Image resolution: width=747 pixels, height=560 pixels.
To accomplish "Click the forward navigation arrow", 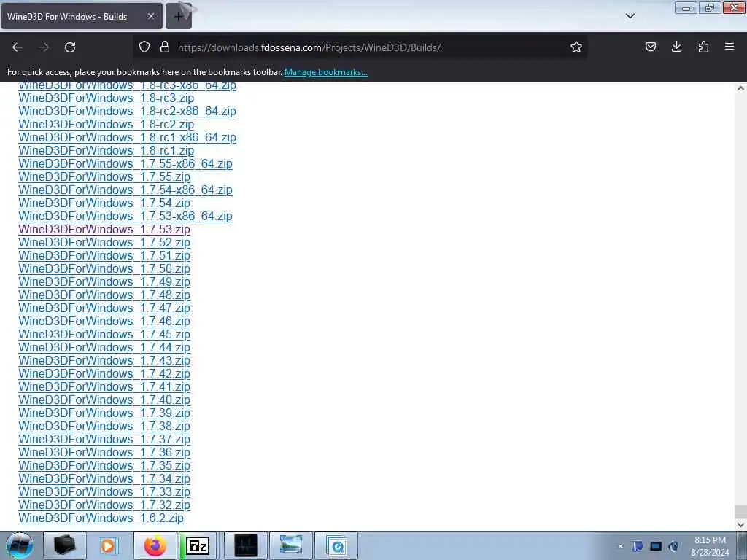I will 44,47.
